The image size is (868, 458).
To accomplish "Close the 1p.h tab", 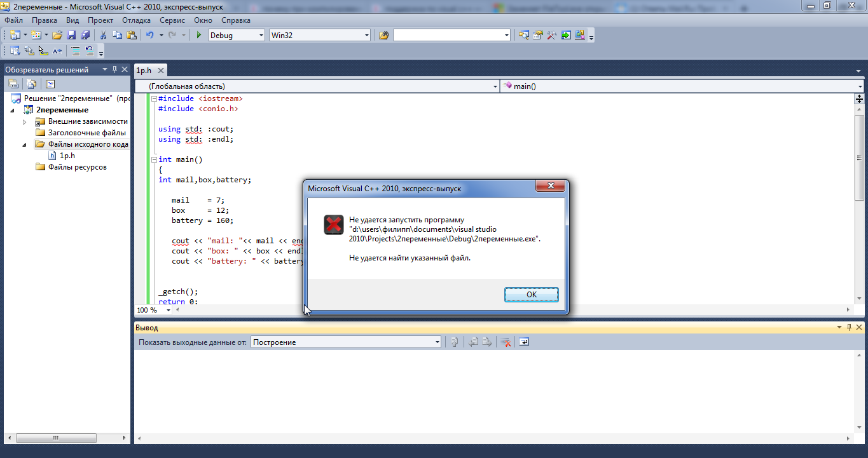I will (160, 71).
